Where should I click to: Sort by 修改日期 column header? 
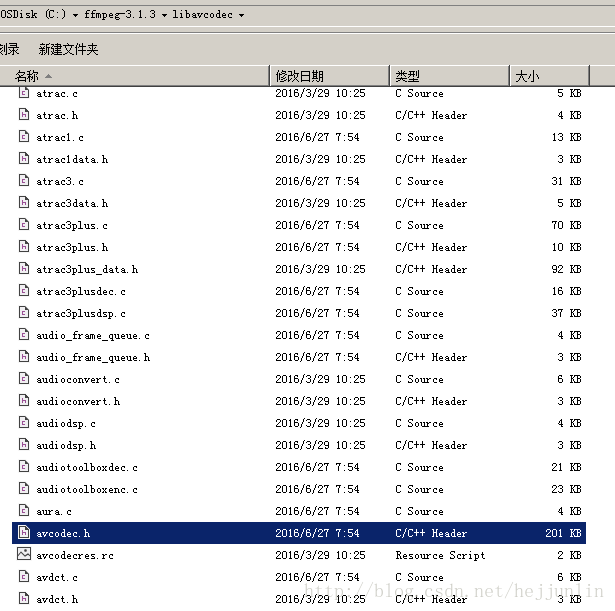pos(330,76)
